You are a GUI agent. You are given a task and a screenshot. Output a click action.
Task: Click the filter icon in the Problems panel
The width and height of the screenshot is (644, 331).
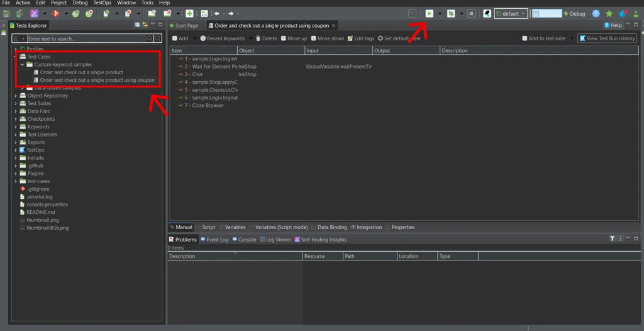[612, 238]
